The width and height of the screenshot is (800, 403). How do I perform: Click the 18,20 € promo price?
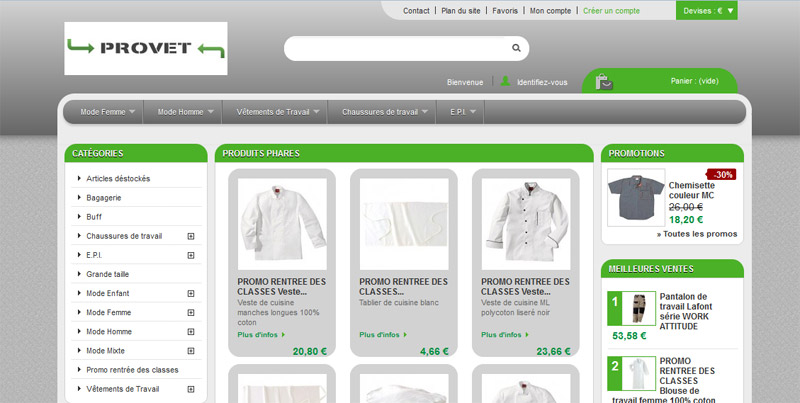pyautogui.click(x=686, y=220)
